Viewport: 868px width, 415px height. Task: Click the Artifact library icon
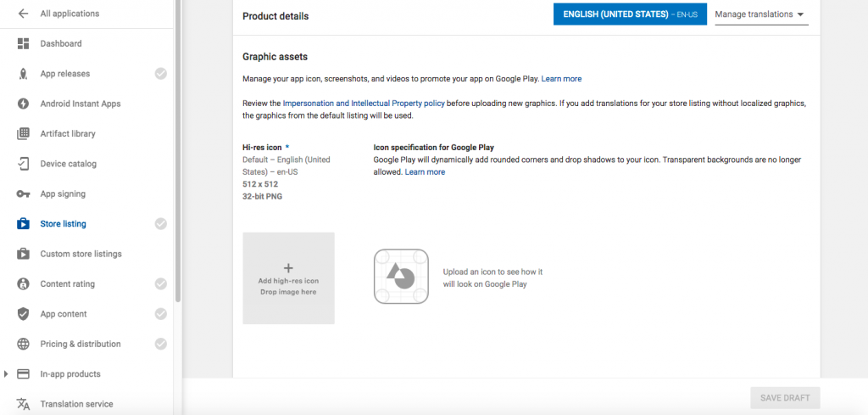pyautogui.click(x=23, y=133)
